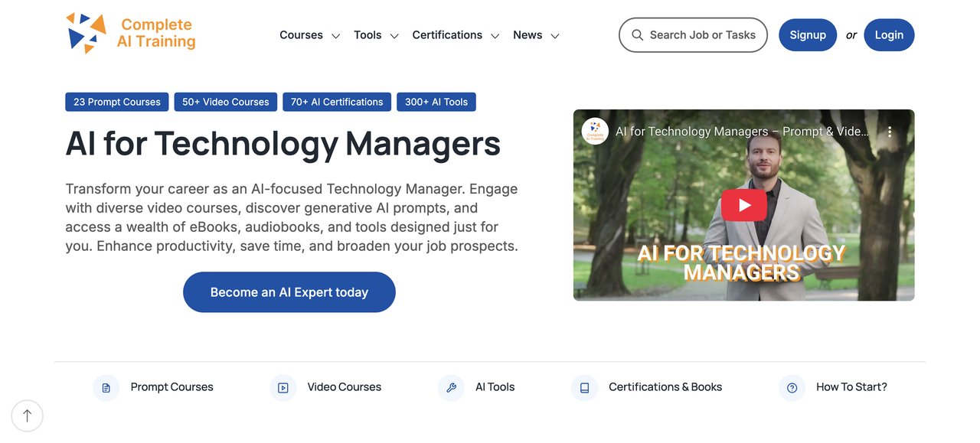Image resolution: width=980 pixels, height=443 pixels.
Task: Select the 23 Prompt Courses badge
Action: 117,102
